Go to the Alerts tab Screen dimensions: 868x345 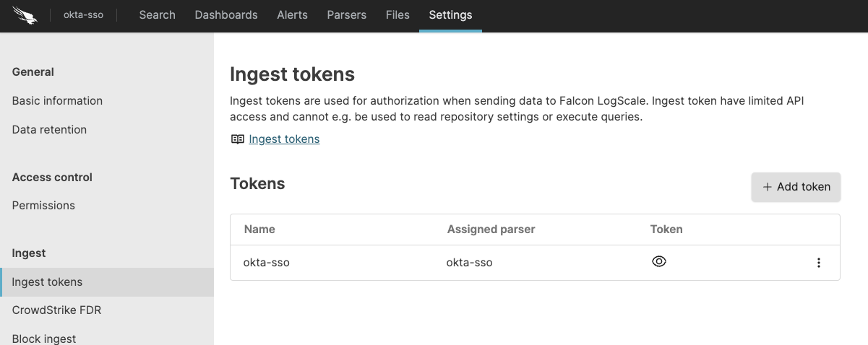click(x=292, y=15)
